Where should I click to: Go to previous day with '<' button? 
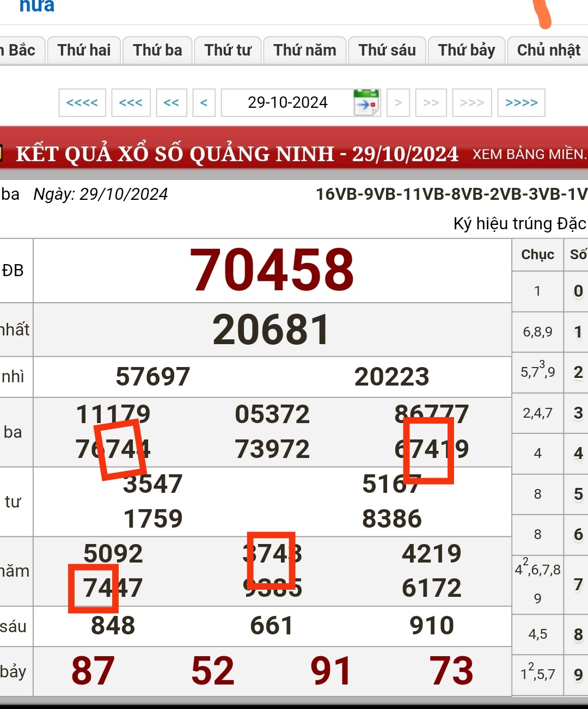(204, 102)
